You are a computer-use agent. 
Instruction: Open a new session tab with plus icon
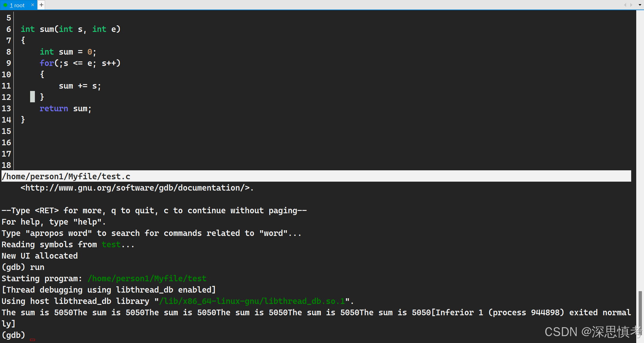point(41,5)
